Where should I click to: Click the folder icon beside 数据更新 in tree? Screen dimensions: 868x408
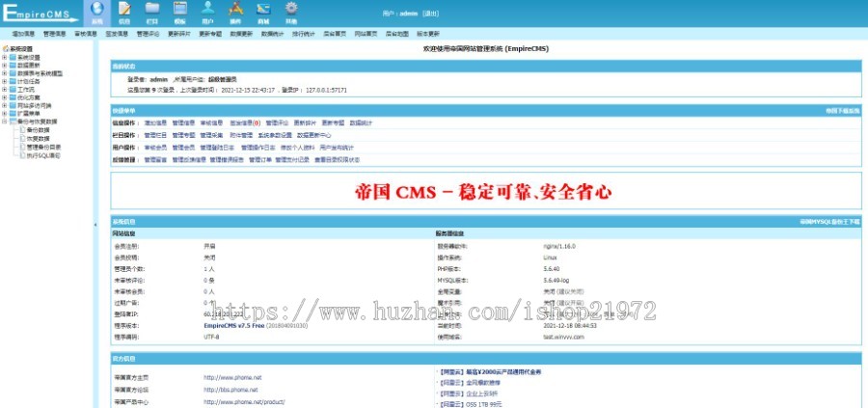pyautogui.click(x=13, y=65)
